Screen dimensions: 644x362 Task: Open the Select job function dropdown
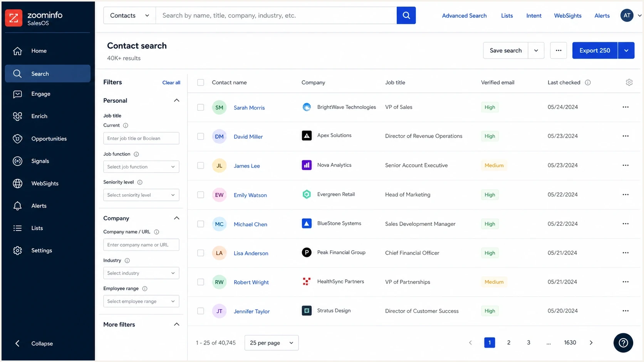[141, 167]
